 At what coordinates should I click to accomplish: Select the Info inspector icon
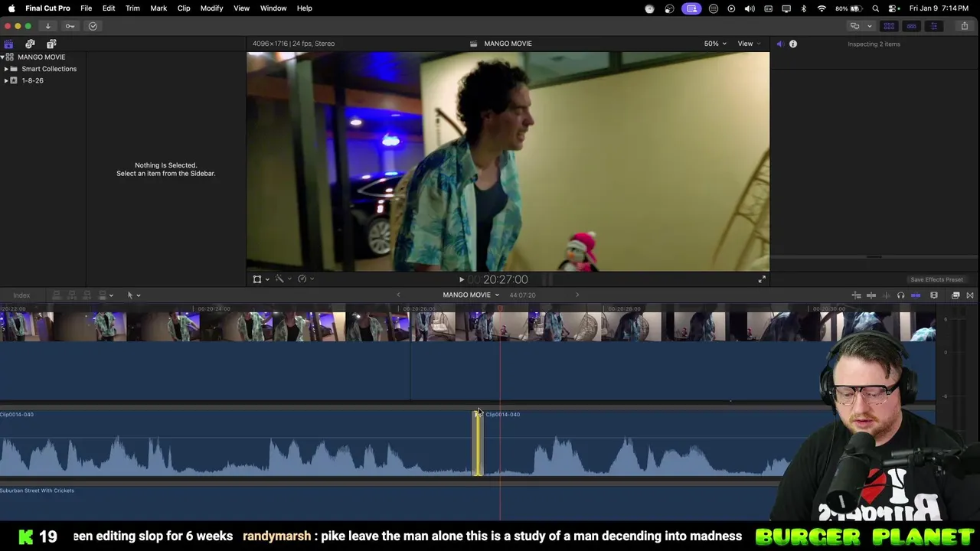pos(793,44)
